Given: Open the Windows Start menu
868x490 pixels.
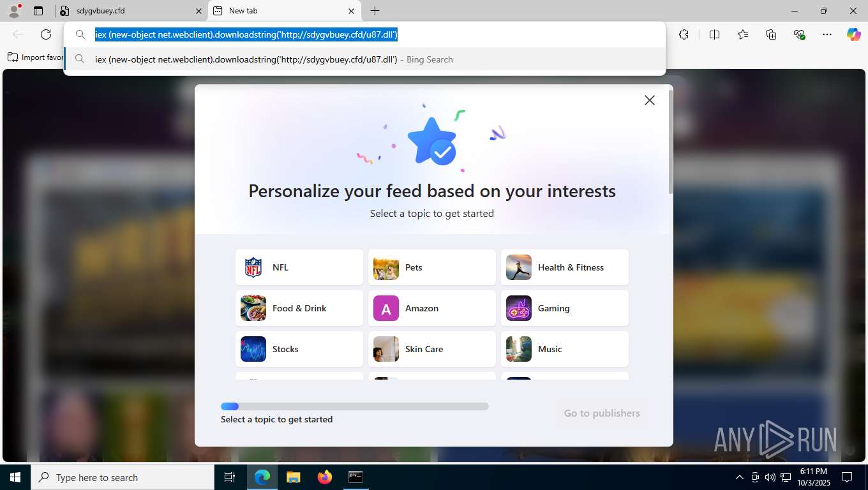Looking at the screenshot, I should 15,477.
